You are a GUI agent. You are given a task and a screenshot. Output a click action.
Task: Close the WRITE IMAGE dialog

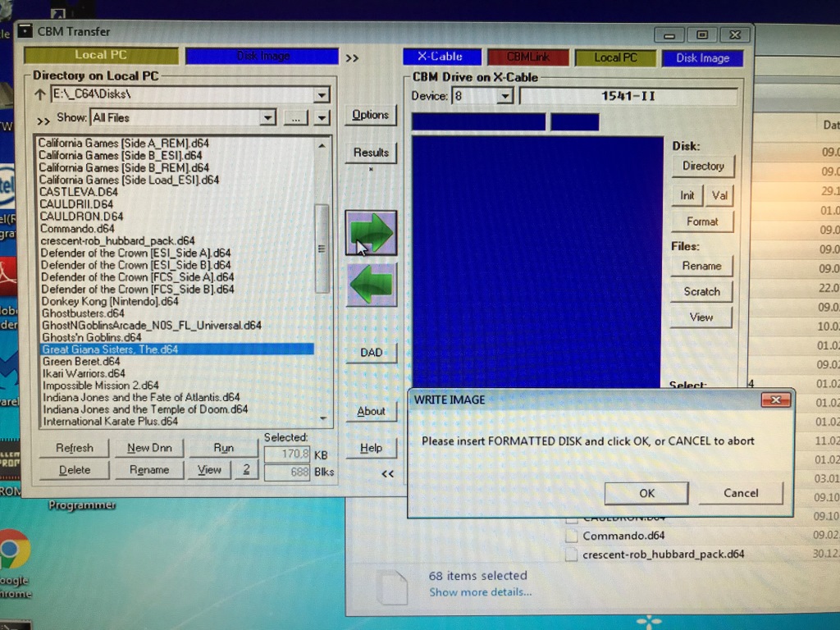point(774,399)
